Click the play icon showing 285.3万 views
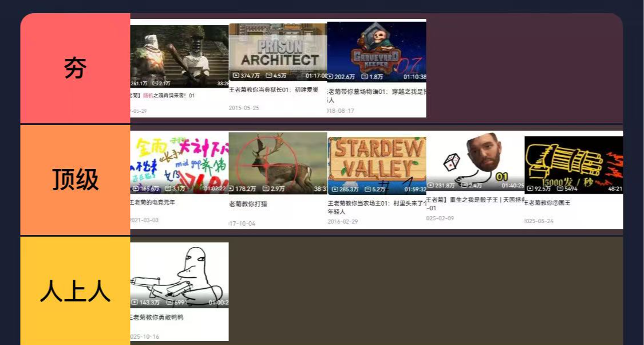Viewport: 644px width, 345px height. pos(335,189)
